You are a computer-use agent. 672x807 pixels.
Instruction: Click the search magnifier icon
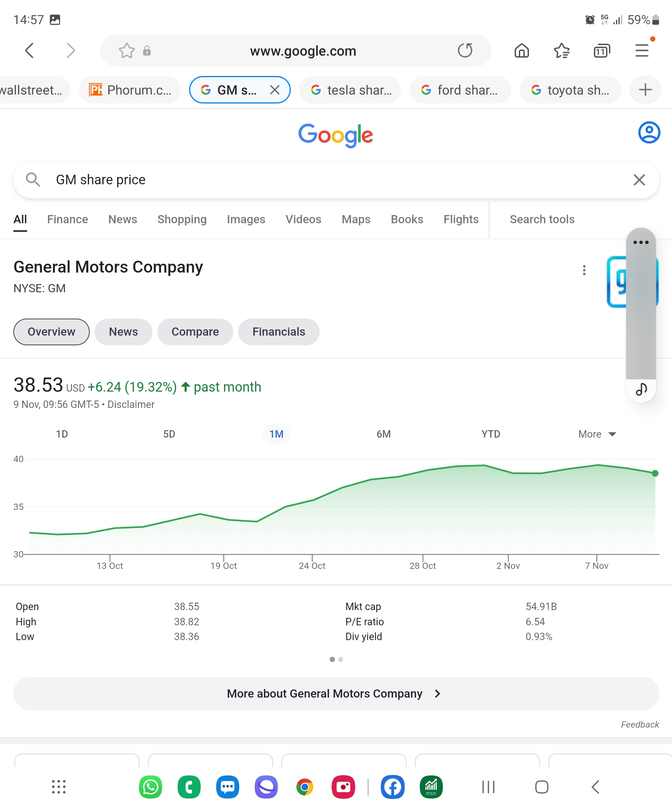coord(33,179)
